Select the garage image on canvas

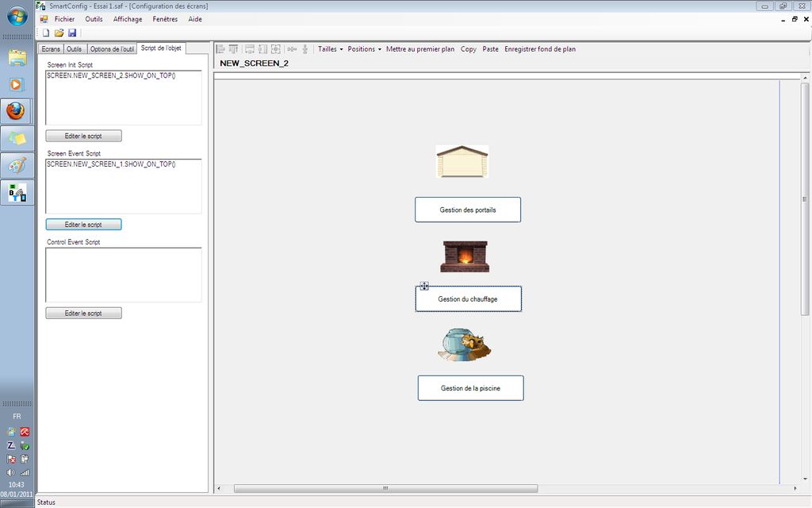point(462,161)
